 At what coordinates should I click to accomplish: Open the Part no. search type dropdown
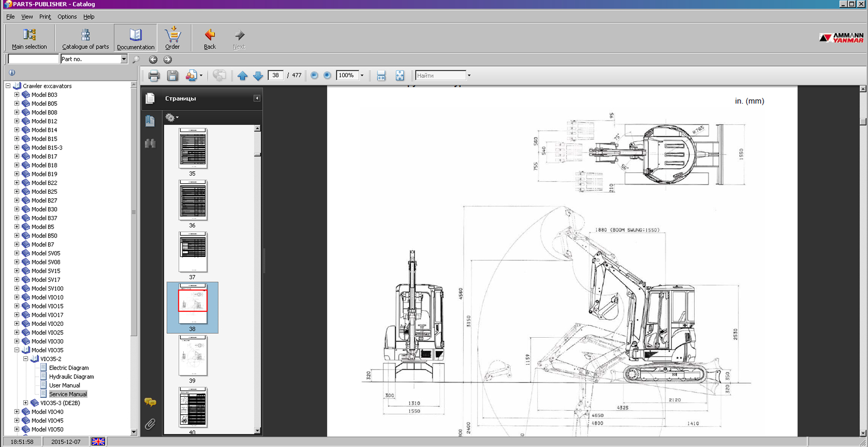click(x=124, y=59)
